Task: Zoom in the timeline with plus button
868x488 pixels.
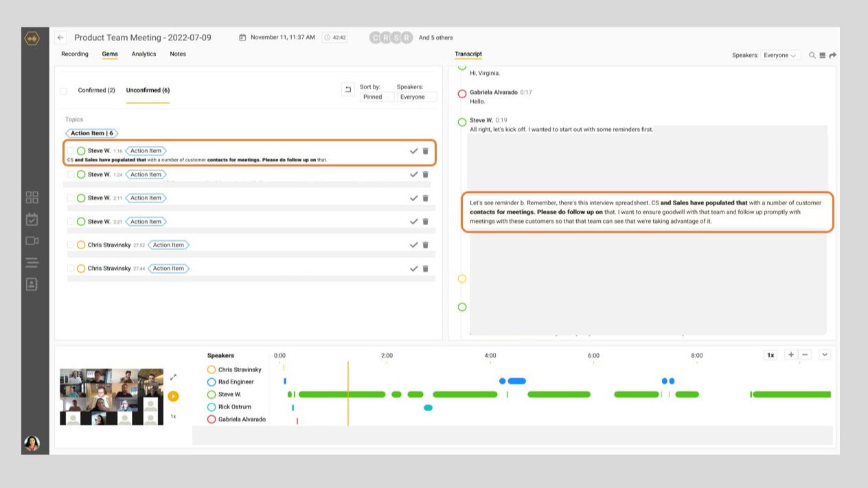Action: (x=791, y=355)
